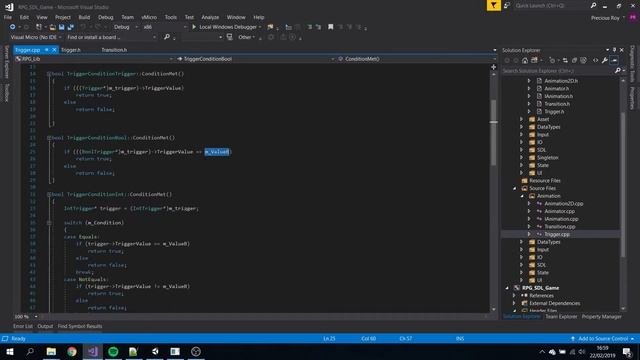Select Animator.cpp in Solution Explorer
This screenshot has width=640, height=360.
559,211
